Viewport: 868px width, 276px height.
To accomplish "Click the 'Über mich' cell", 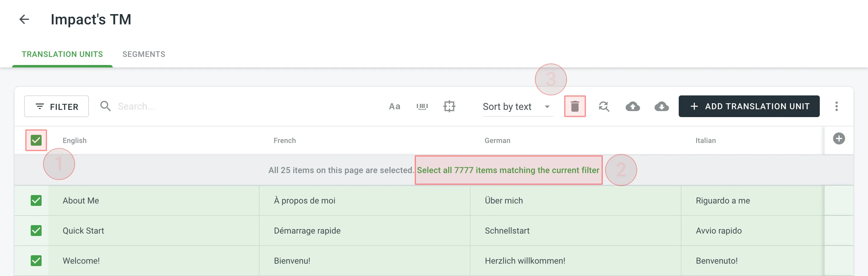I will tap(576, 201).
